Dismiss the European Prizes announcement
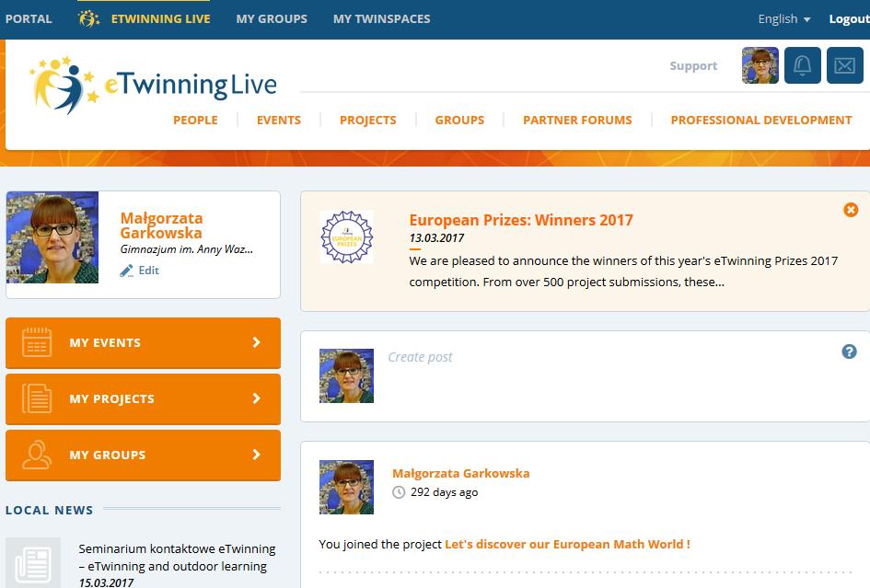Screen dimensions: 870x588 pos(851,210)
